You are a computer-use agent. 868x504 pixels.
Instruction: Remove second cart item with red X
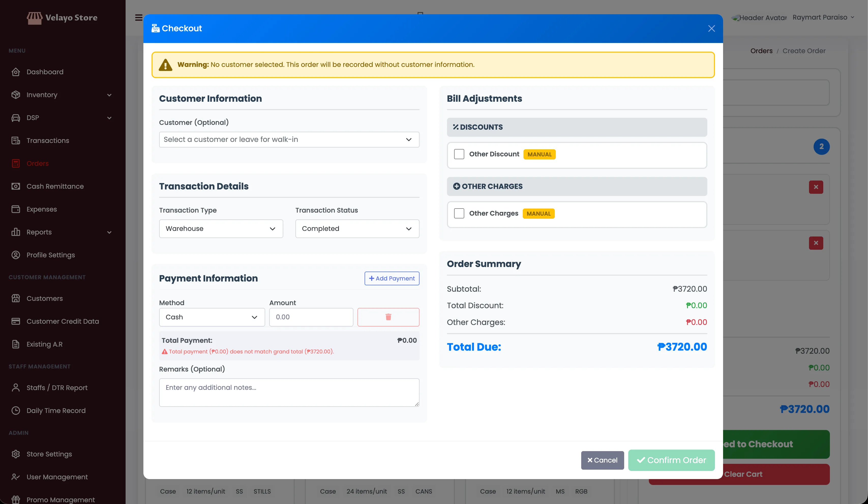click(816, 243)
